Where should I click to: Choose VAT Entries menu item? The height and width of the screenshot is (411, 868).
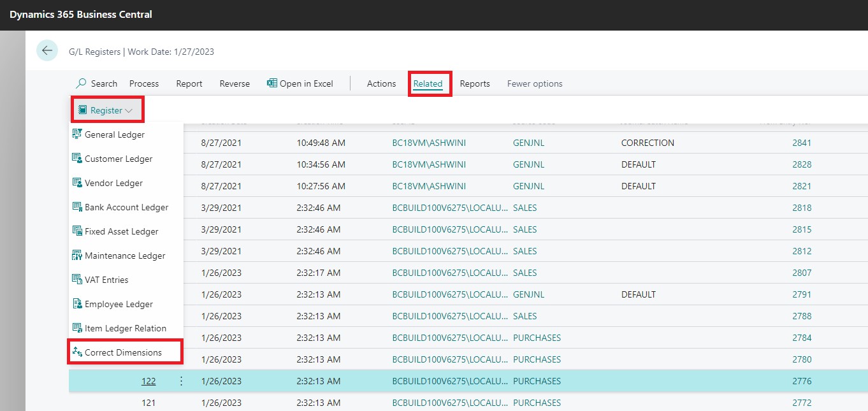pyautogui.click(x=106, y=280)
